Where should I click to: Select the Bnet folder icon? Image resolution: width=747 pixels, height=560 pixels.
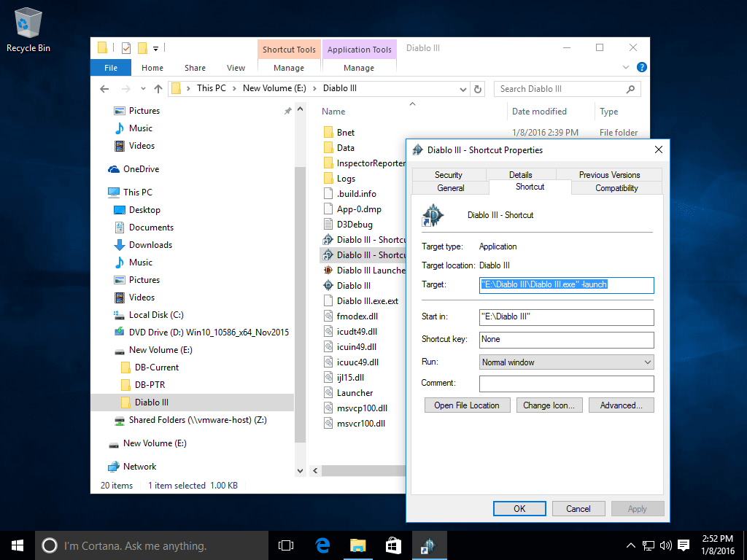click(x=328, y=133)
